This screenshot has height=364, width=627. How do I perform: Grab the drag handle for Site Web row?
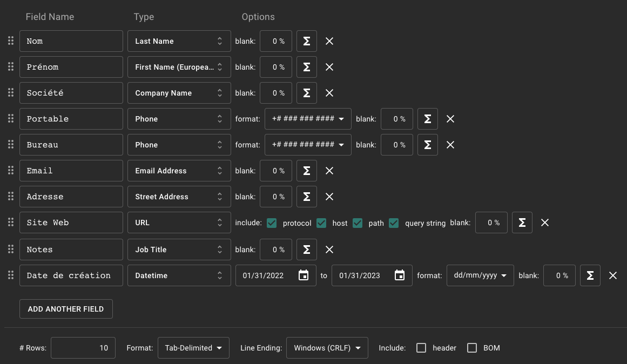(x=11, y=223)
